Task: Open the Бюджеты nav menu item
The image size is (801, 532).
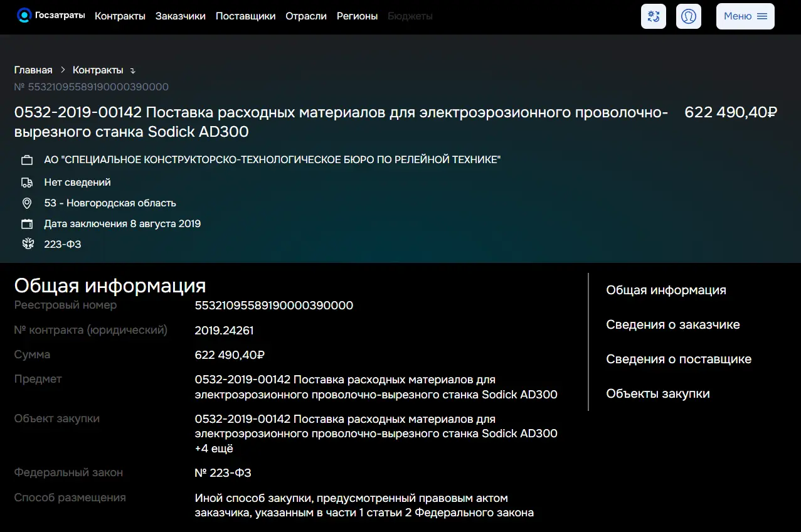Action: click(x=410, y=16)
